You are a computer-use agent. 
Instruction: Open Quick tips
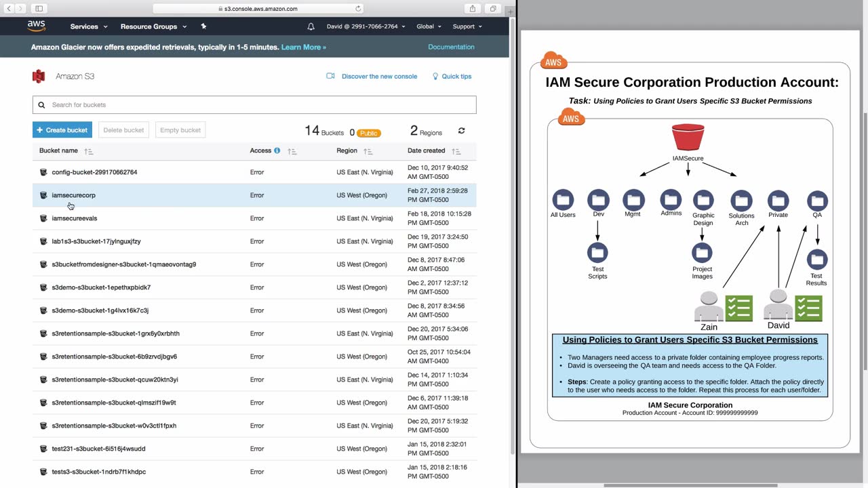456,77
